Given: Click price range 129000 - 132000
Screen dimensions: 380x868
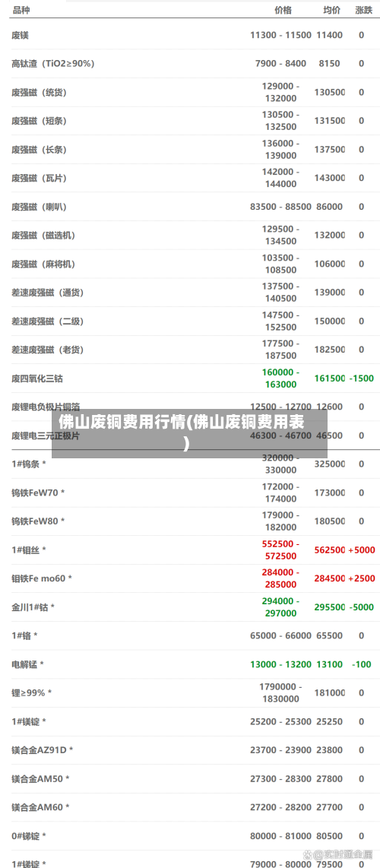Looking at the screenshot, I should point(280,93).
